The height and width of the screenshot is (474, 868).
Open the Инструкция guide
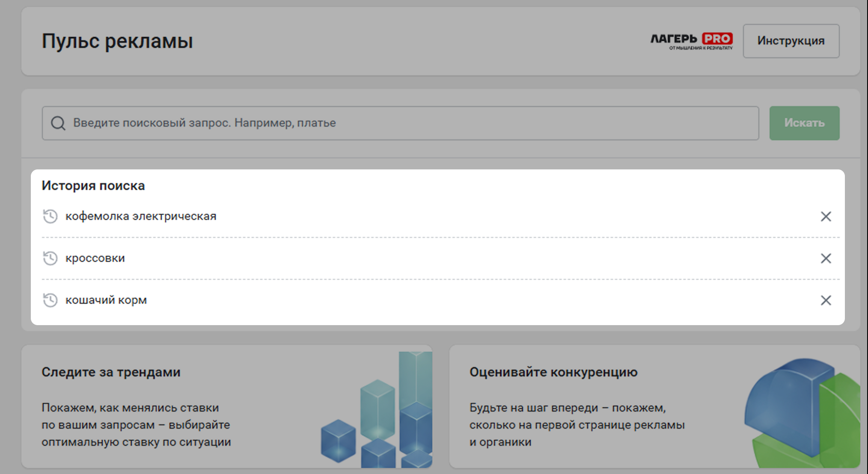(791, 41)
